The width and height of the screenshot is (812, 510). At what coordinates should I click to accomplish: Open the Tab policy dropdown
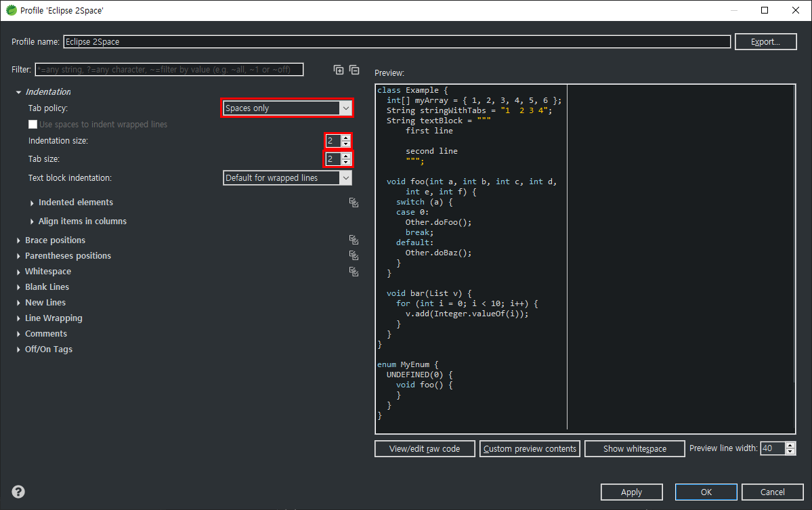(x=287, y=108)
